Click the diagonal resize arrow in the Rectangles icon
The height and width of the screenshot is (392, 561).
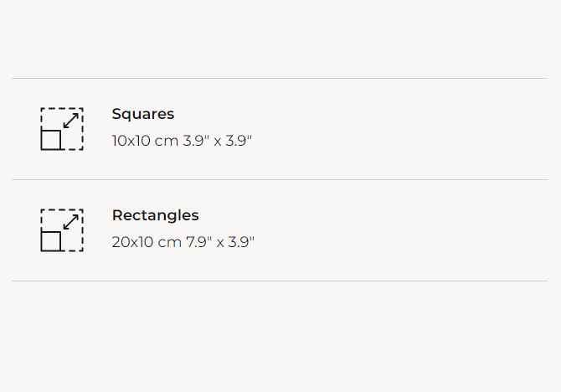click(x=71, y=222)
